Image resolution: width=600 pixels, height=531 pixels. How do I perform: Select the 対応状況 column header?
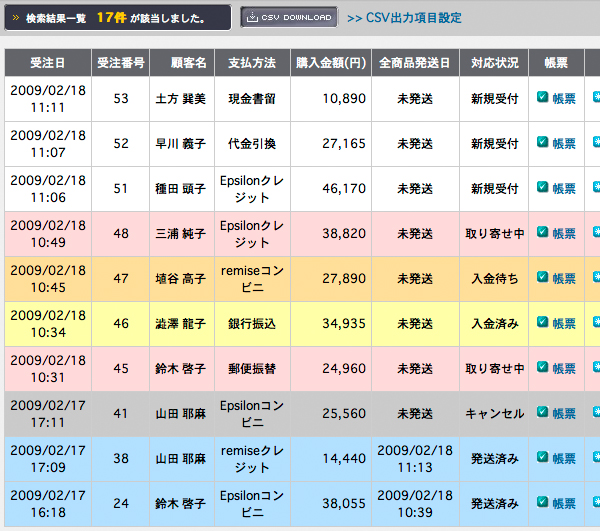click(495, 62)
